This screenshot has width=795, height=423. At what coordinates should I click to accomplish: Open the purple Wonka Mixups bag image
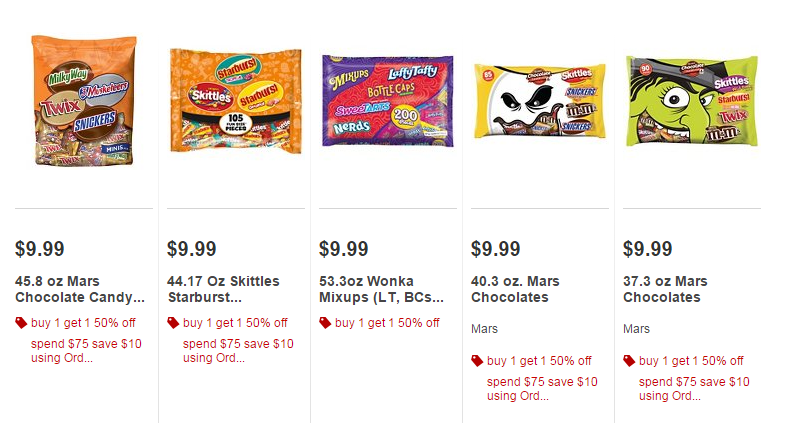387,102
